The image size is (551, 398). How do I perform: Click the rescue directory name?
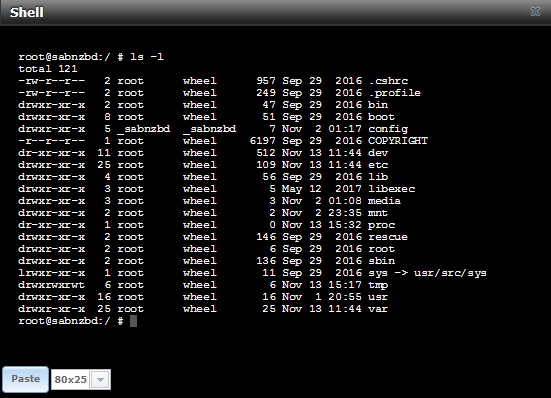coord(388,237)
